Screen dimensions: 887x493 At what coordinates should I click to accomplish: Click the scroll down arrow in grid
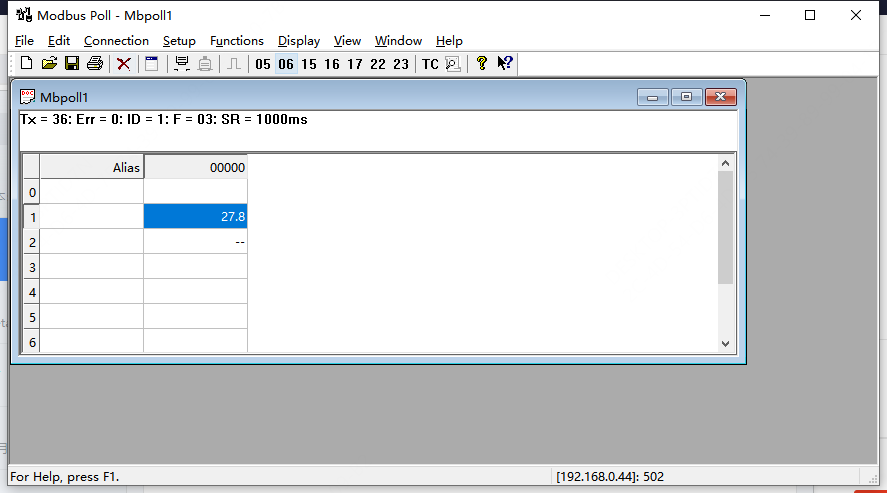[726, 344]
